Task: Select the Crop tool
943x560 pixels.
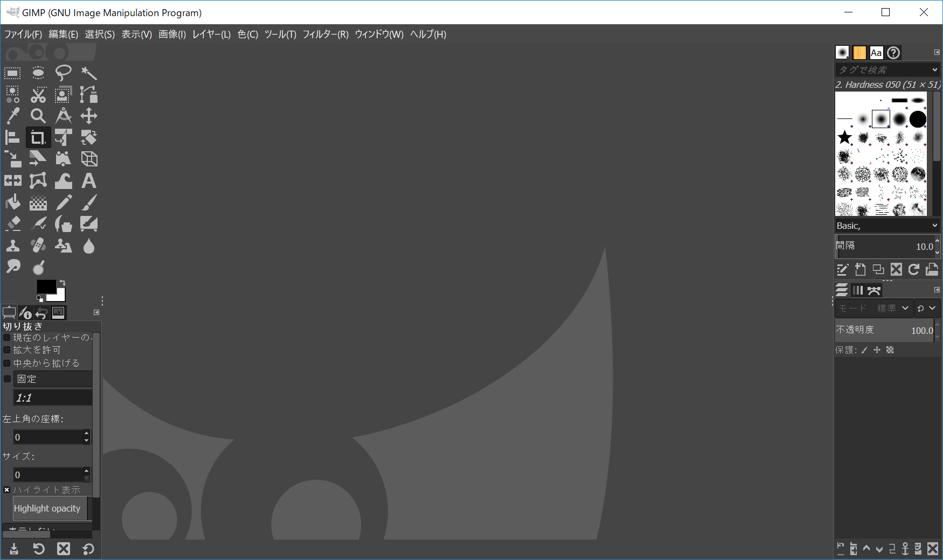Action: tap(38, 138)
